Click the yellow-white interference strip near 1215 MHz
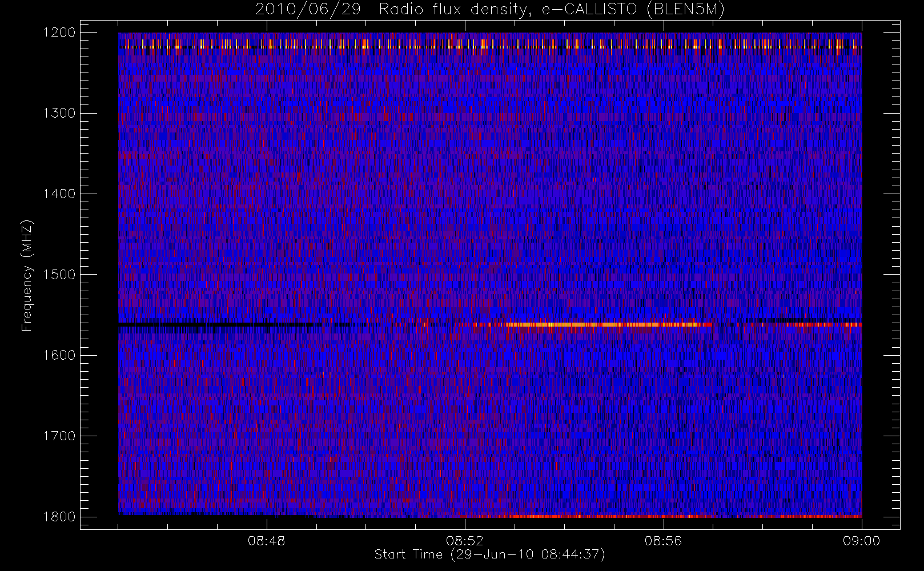This screenshot has width=924, height=571. [490, 43]
